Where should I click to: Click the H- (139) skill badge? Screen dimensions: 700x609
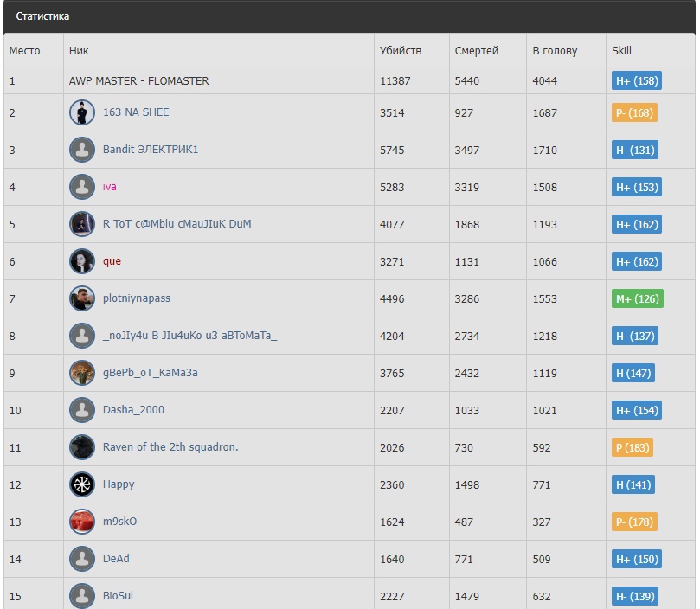635,597
